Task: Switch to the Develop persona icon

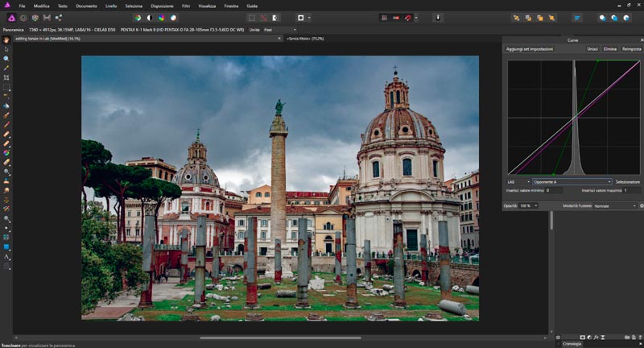Action: (35, 18)
